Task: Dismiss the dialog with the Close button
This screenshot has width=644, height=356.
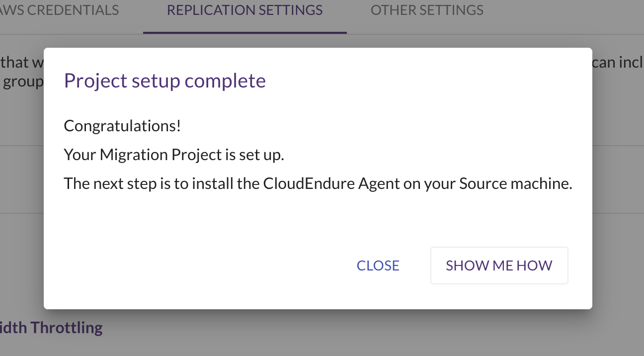Action: (378, 266)
